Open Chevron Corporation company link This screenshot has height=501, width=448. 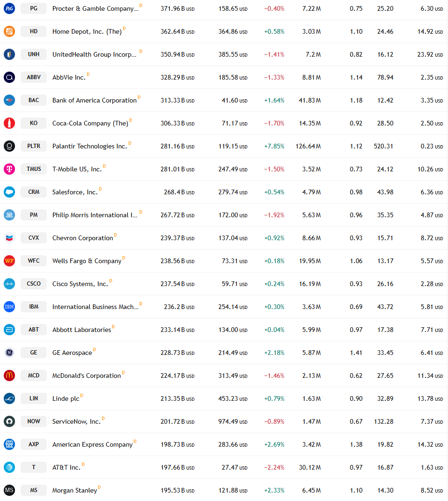pyautogui.click(x=82, y=238)
